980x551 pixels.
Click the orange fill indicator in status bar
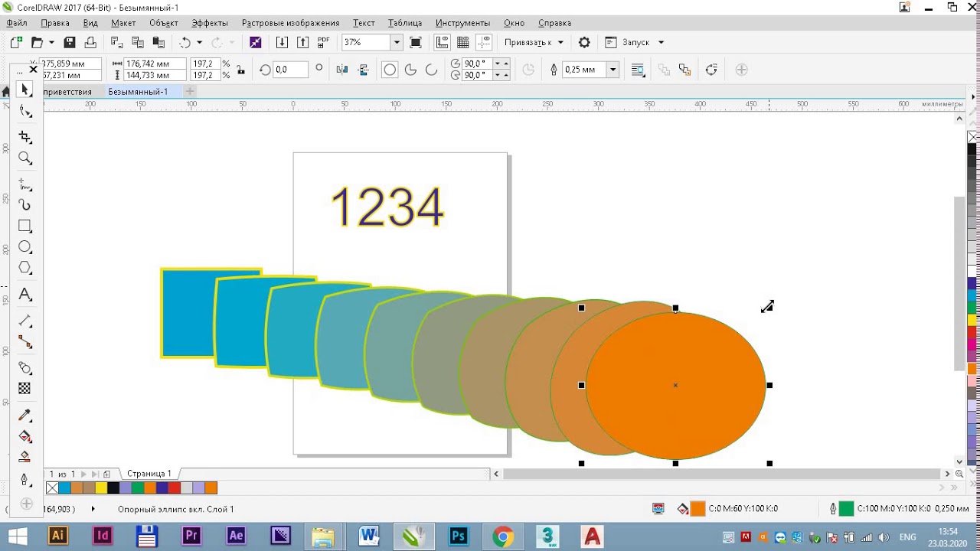[697, 509]
